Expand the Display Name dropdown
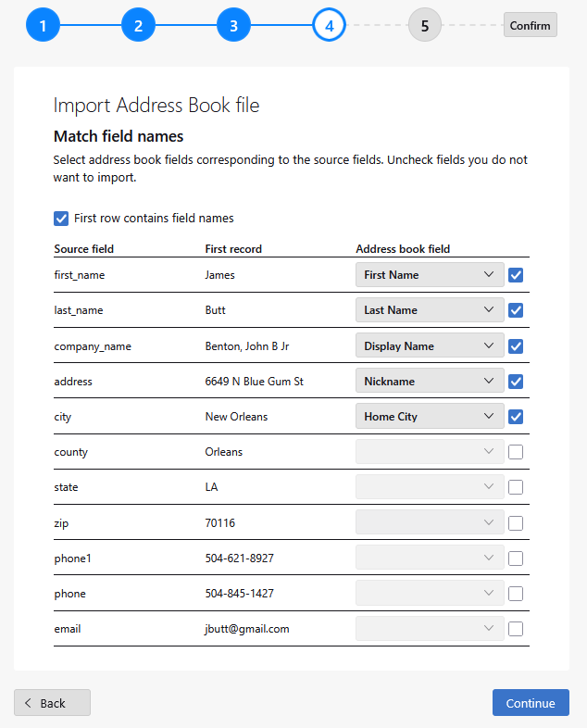 click(430, 346)
